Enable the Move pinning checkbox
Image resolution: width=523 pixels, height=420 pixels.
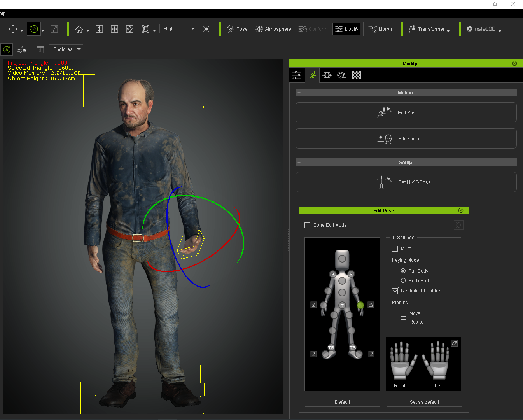(403, 313)
